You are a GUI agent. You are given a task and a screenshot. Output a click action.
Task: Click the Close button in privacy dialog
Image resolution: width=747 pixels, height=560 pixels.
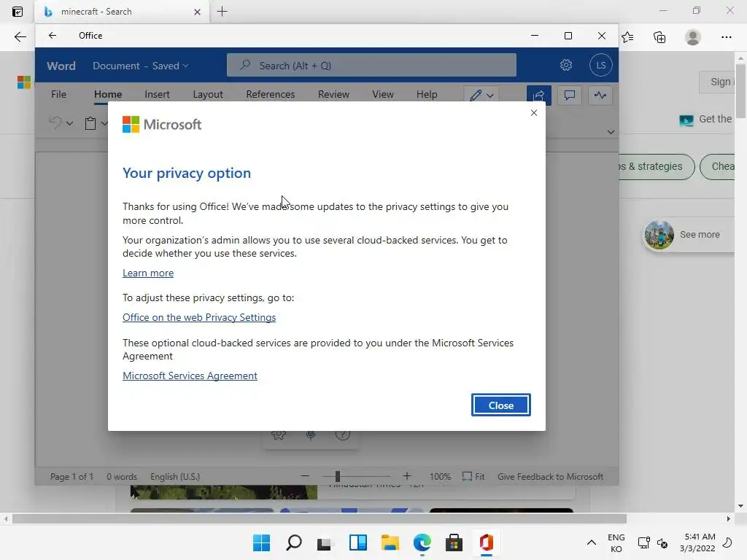tap(500, 405)
